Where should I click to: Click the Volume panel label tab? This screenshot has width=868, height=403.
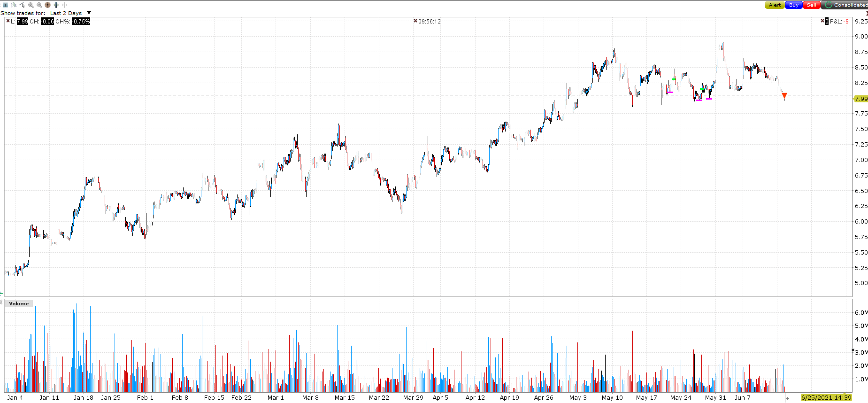(19, 303)
